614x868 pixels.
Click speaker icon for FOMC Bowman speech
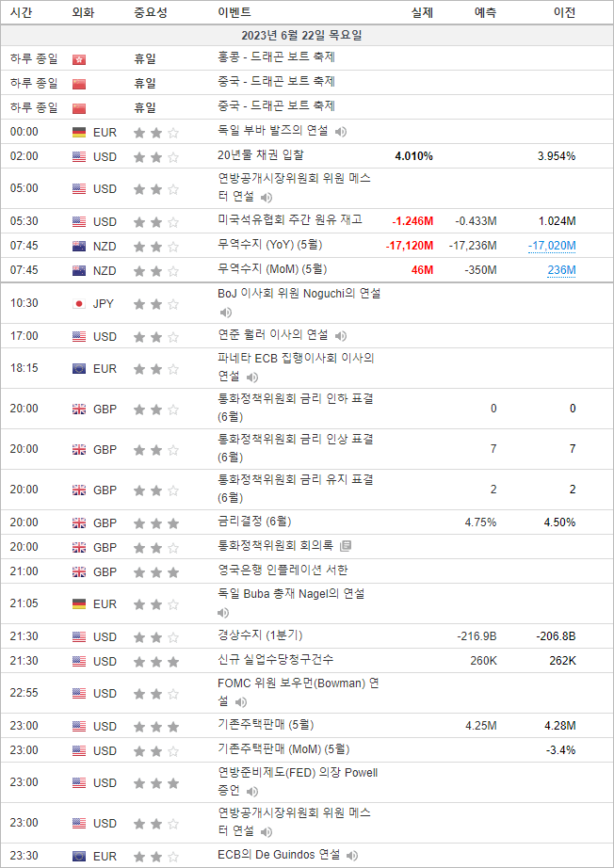tap(240, 702)
